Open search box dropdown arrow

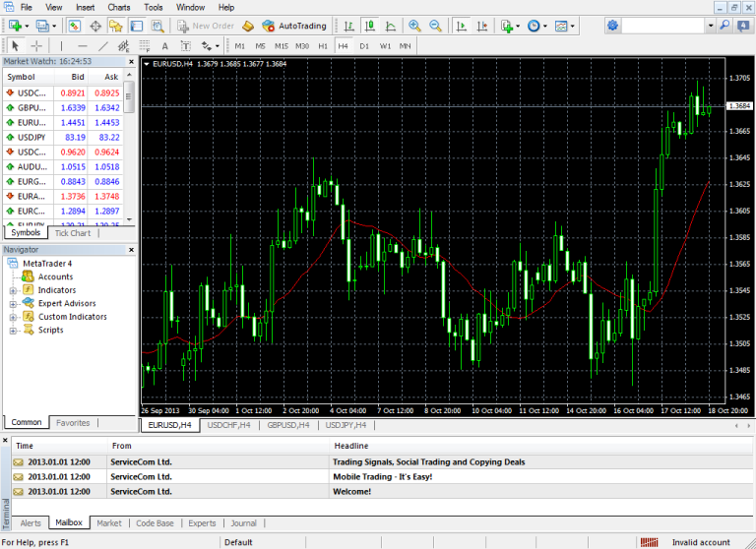(710, 26)
